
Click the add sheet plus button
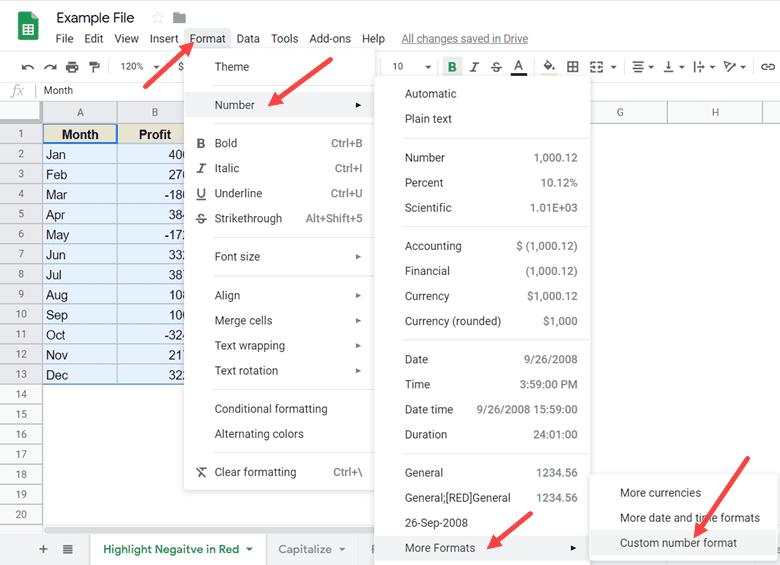43,549
